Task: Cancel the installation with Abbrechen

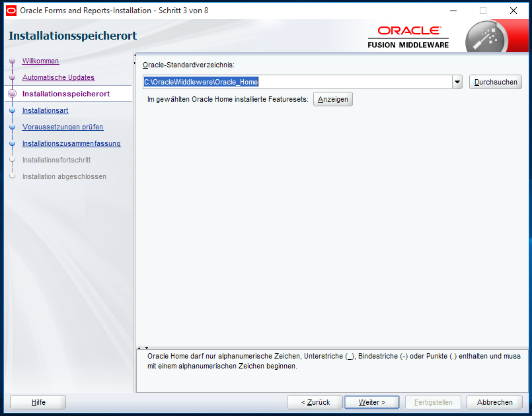Action: point(495,402)
